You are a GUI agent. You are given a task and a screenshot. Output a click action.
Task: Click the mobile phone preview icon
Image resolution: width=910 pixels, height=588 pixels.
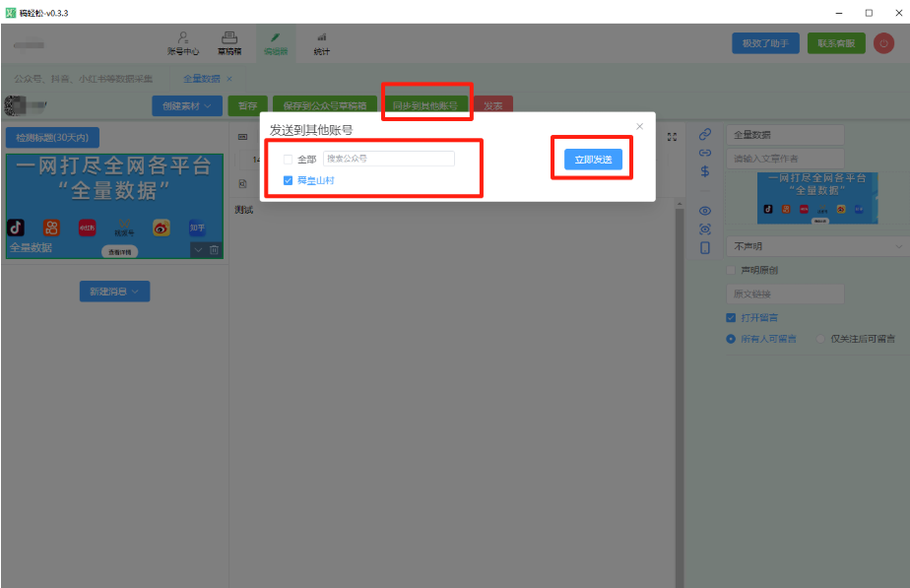[704, 247]
